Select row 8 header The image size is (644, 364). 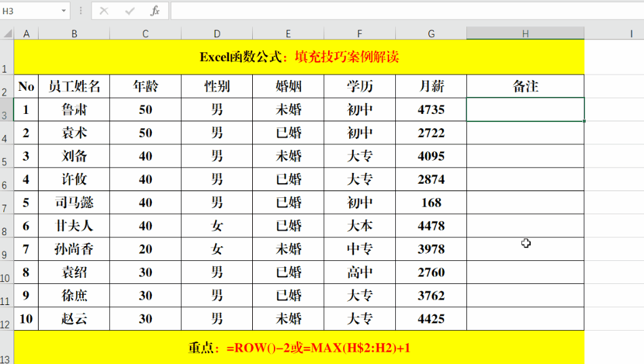(x=7, y=226)
